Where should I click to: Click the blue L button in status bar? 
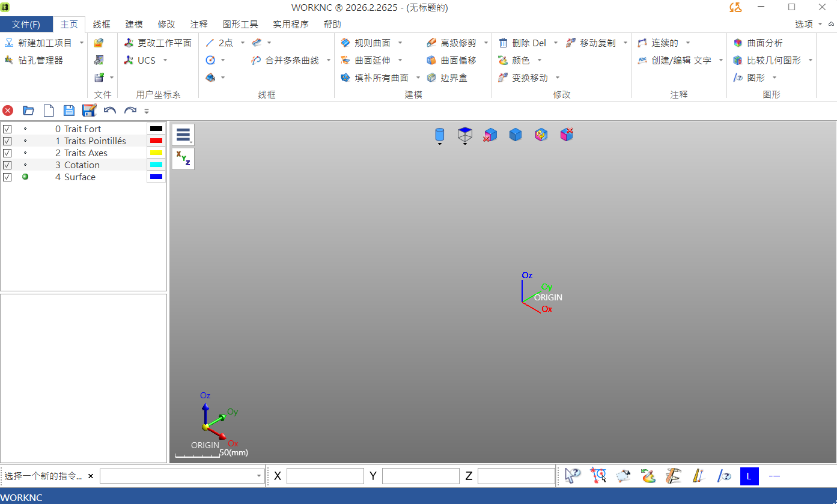tap(749, 476)
